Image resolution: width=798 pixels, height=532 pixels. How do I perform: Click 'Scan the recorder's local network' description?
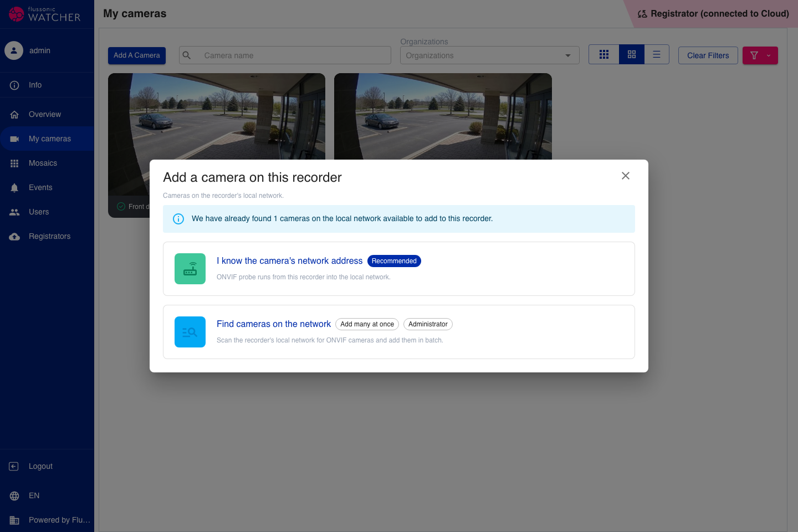click(x=330, y=340)
